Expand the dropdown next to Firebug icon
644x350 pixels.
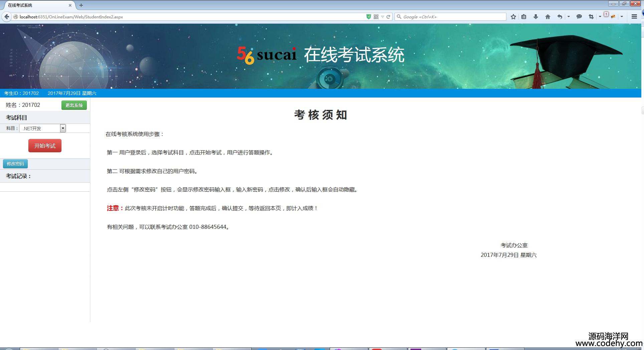(622, 17)
